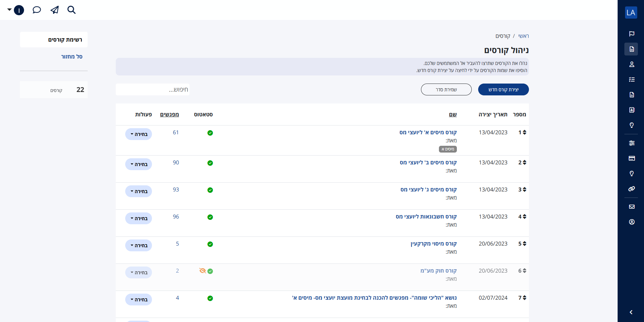644x322 pixels.
Task: Toggle green status check for course 5
Action: click(x=210, y=244)
